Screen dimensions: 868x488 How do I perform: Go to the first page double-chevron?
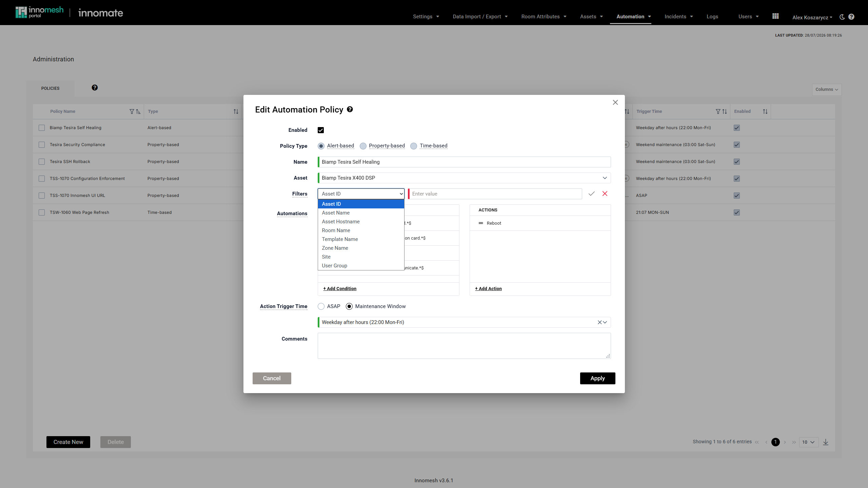click(x=757, y=442)
